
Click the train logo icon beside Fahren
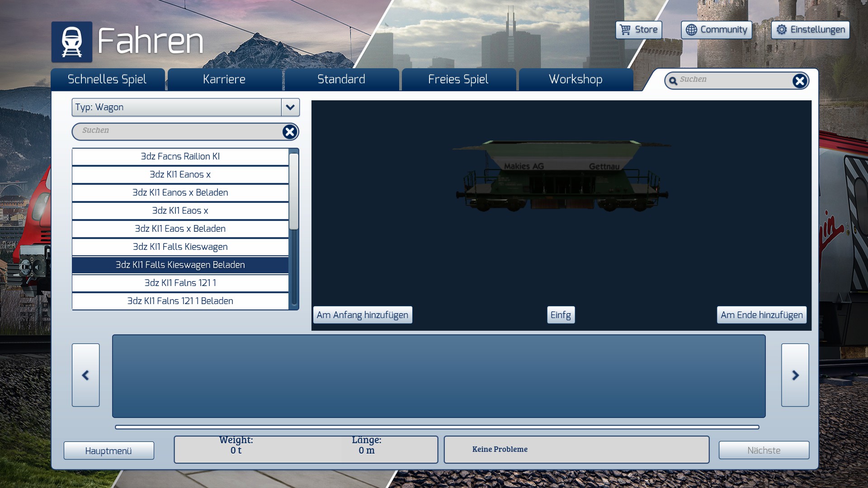71,42
